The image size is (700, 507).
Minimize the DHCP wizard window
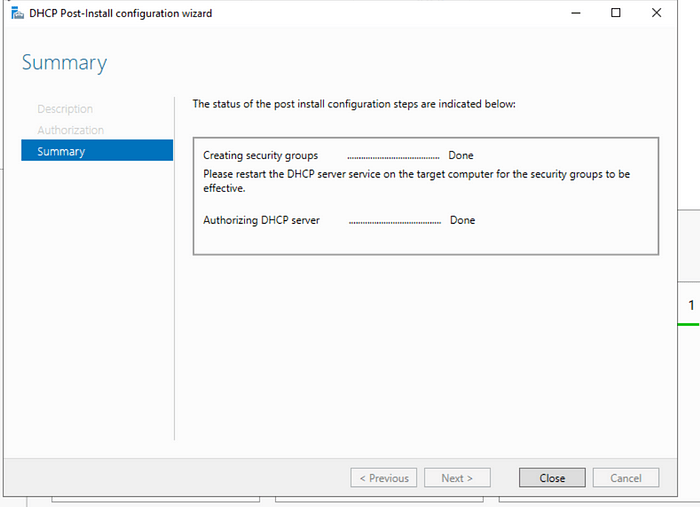tap(576, 13)
